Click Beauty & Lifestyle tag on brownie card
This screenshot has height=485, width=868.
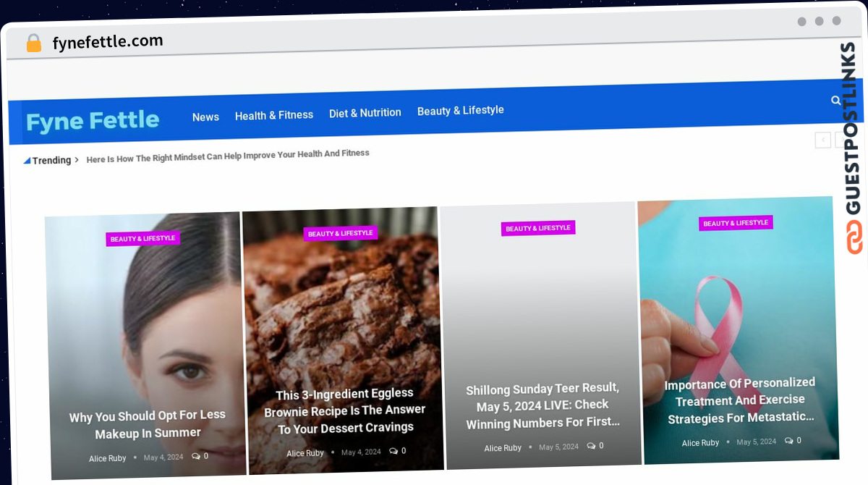tap(341, 233)
